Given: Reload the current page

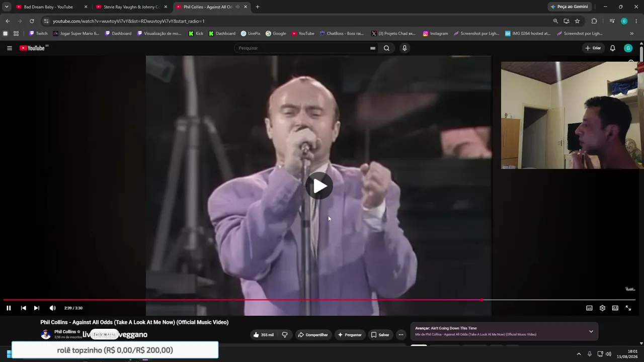Looking at the screenshot, I should pos(32,21).
